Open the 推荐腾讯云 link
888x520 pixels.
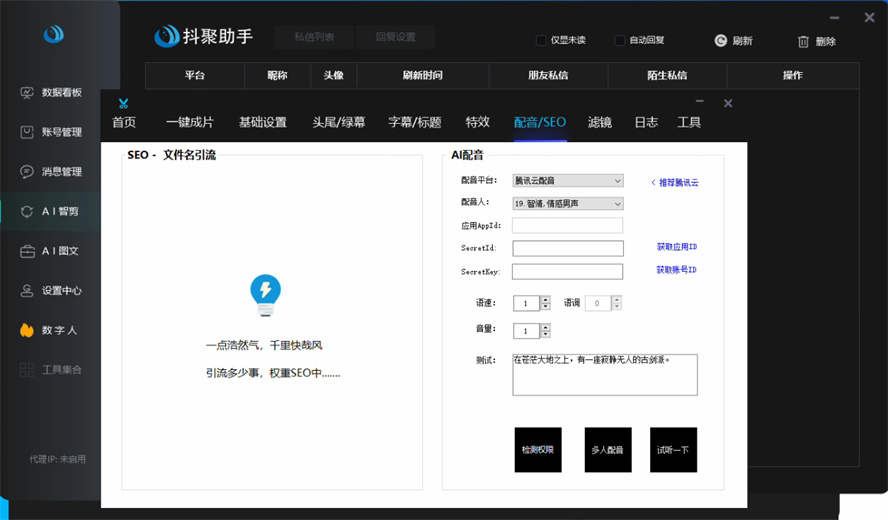[675, 182]
